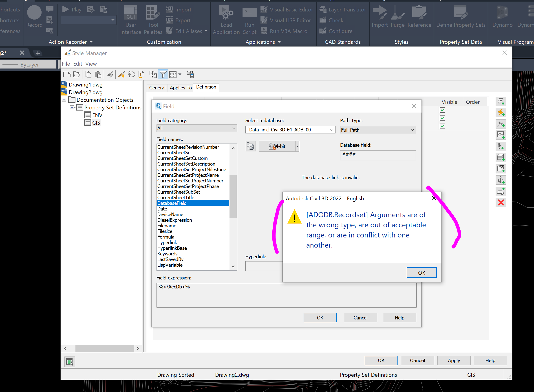Add location property definition floor plan icon
534x392 pixels.
point(501,135)
